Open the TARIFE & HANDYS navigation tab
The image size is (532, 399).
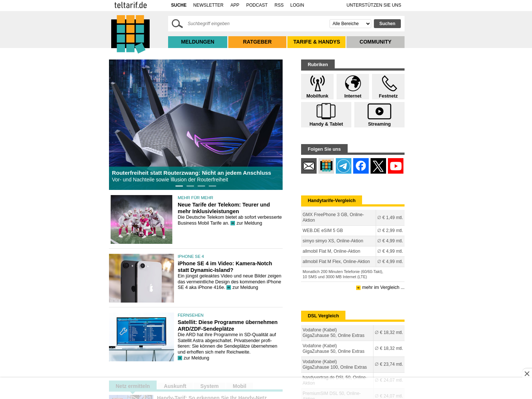coord(317,42)
